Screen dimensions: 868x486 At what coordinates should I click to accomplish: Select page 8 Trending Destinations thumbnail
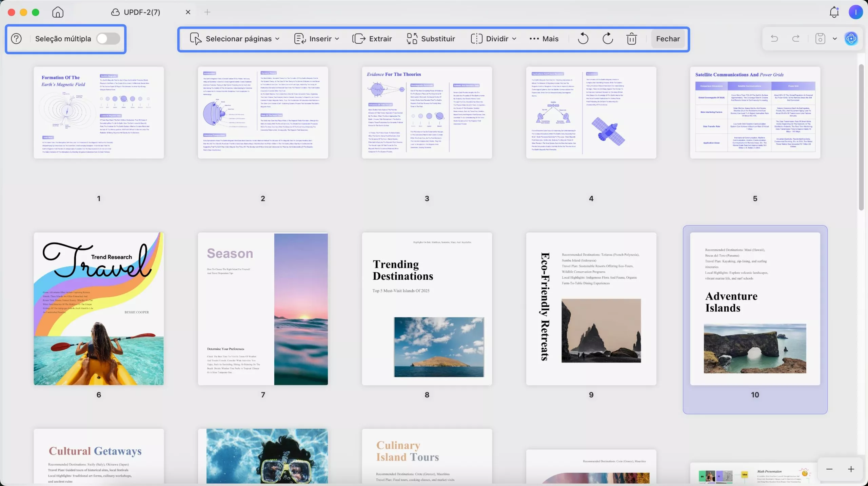click(x=427, y=309)
